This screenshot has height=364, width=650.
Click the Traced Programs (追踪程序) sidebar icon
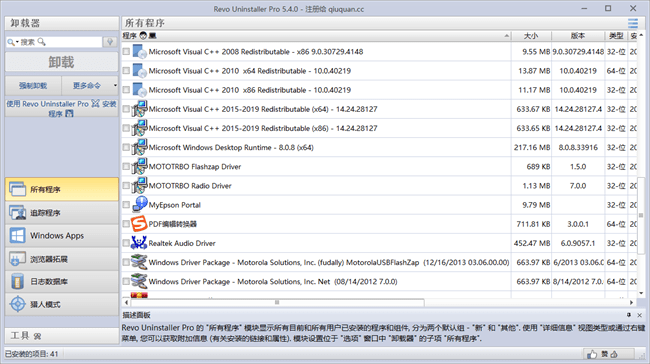[x=17, y=213]
